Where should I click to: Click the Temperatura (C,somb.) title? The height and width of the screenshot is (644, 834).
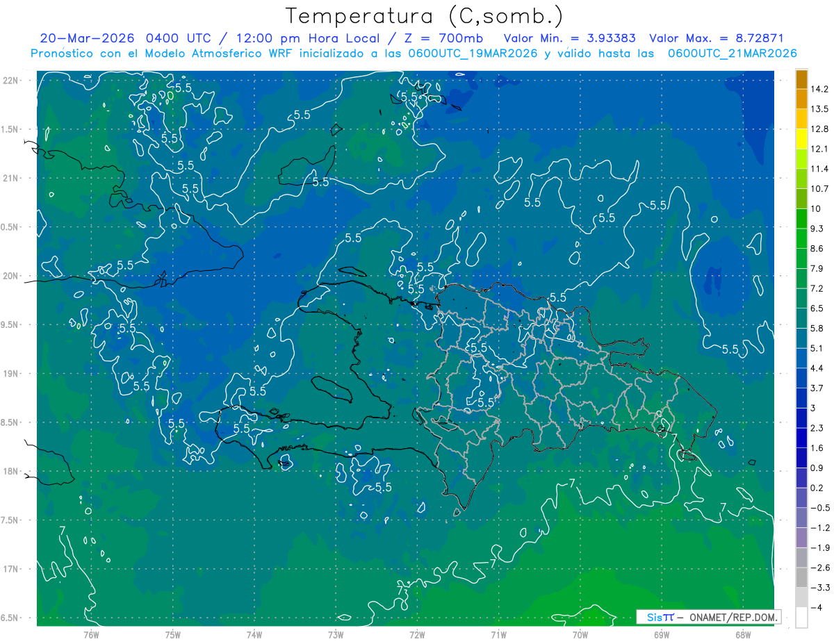[x=425, y=16]
